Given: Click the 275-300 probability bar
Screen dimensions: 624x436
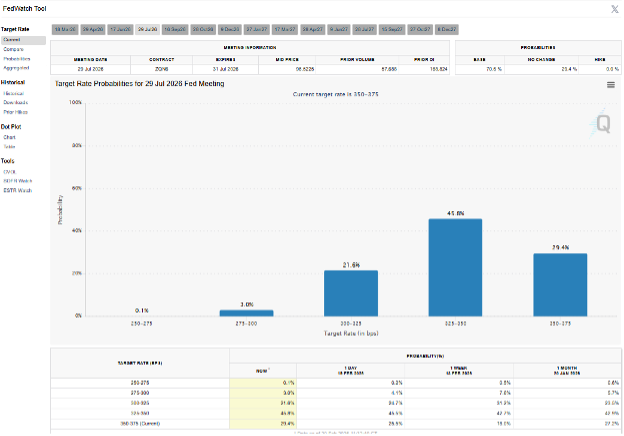Looking at the screenshot, I should point(246,313).
